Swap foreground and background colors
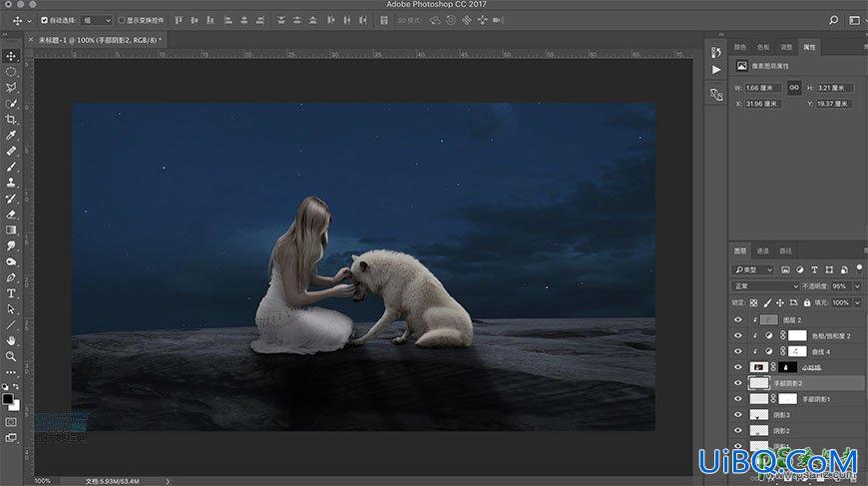Viewport: 868px width, 486px height. pos(16,386)
